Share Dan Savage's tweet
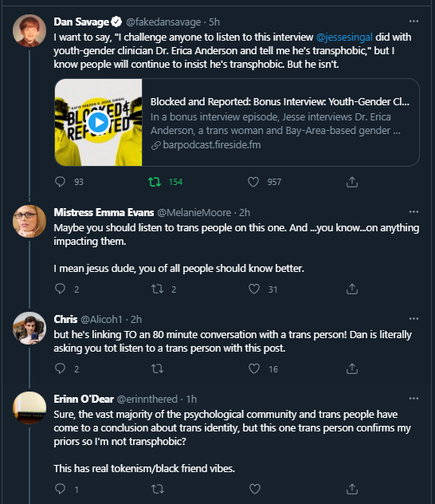Image resolution: width=435 pixels, height=504 pixels. pos(352,182)
